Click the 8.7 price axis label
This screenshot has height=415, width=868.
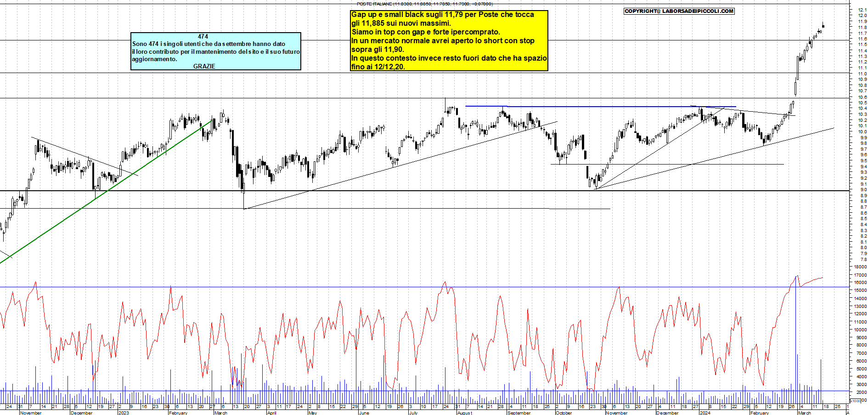(863, 207)
